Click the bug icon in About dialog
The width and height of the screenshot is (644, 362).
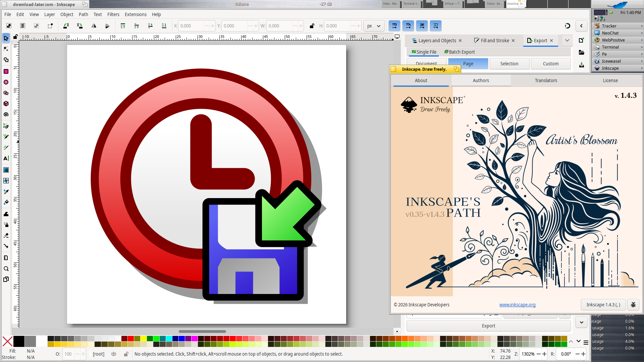(633, 305)
